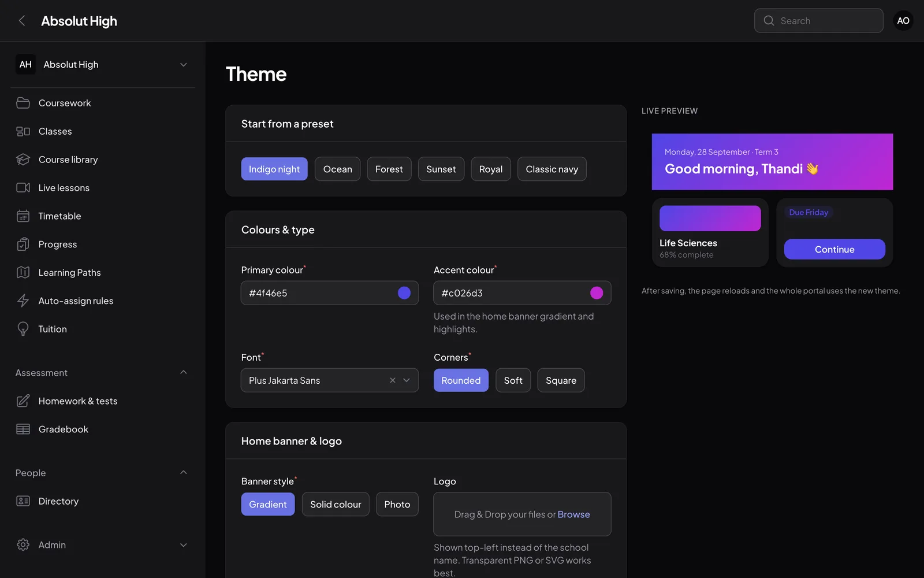Image resolution: width=924 pixels, height=578 pixels.
Task: Clear the Plus Jakarta Sans font selection
Action: [393, 380]
